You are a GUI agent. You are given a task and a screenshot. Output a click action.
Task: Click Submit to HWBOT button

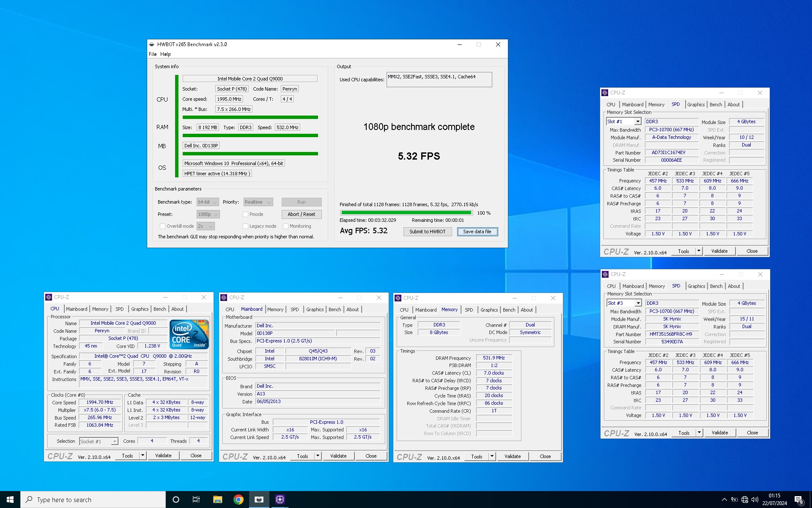coord(427,232)
